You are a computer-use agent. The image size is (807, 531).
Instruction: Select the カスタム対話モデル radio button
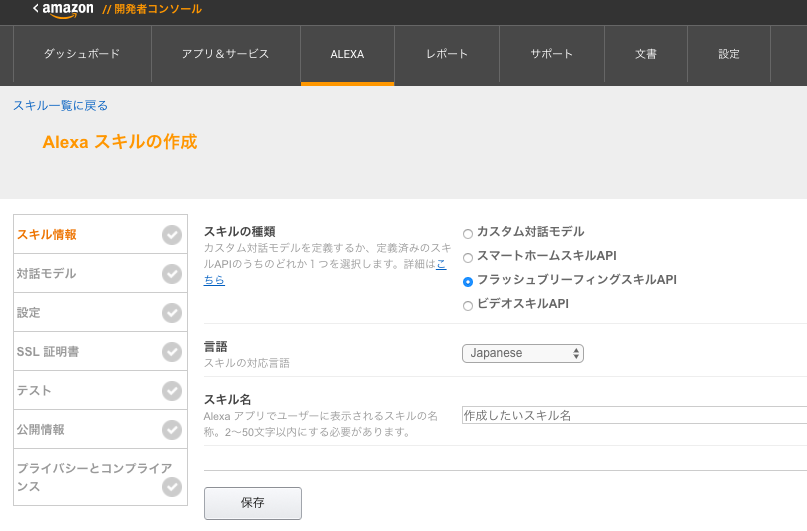tap(468, 234)
